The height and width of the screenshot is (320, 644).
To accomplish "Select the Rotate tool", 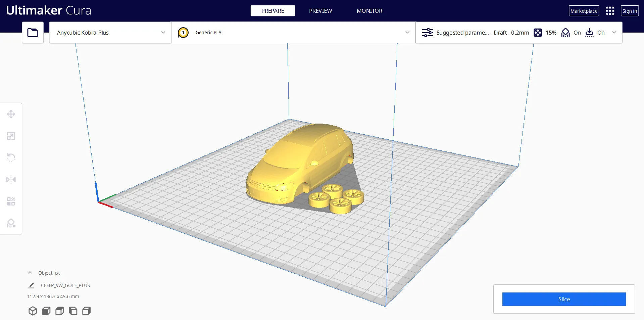I will [11, 157].
